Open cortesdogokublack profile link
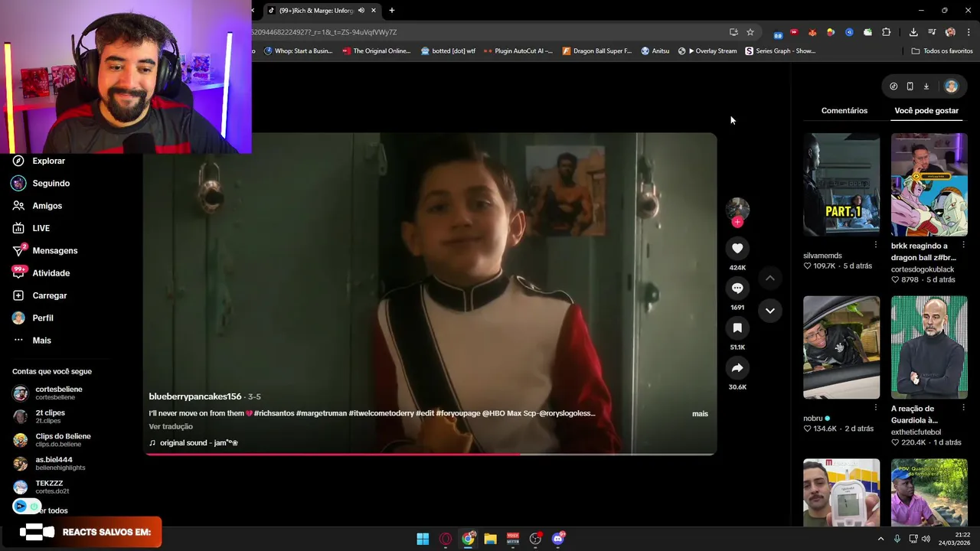980x551 pixels. tap(923, 269)
